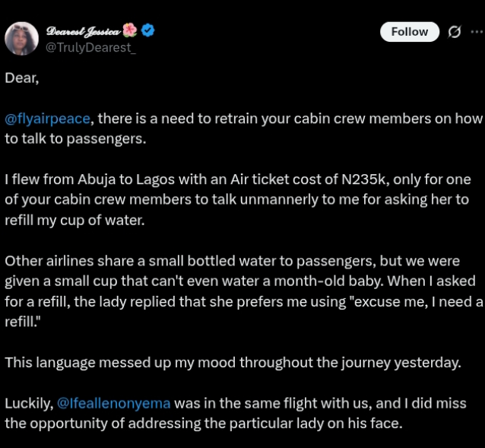Click the Grok icon beside Follow
The height and width of the screenshot is (448, 485).
454,31
